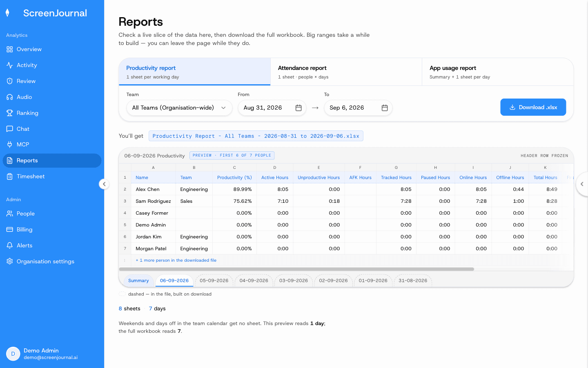
Task: Click the Chat bubble icon
Action: (10, 129)
